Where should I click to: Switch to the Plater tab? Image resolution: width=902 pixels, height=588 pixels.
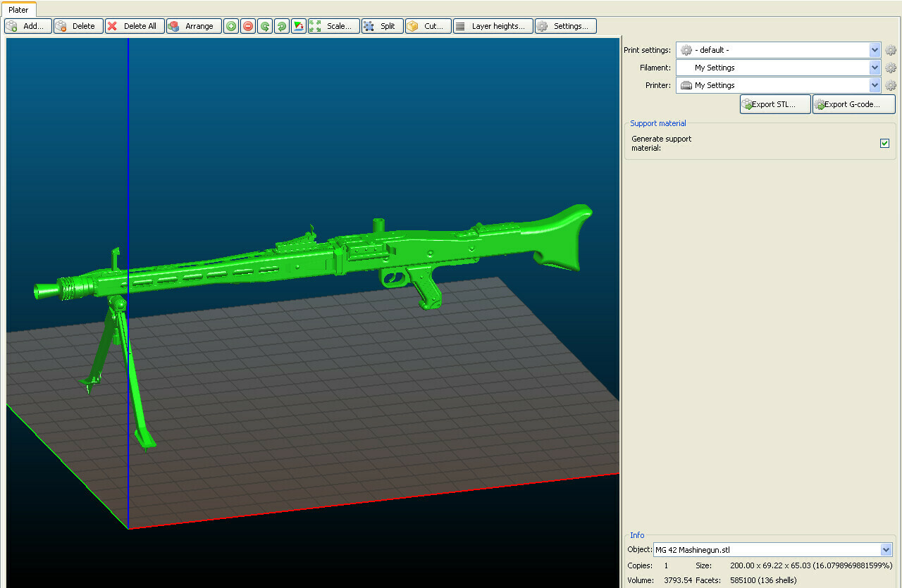pos(18,10)
